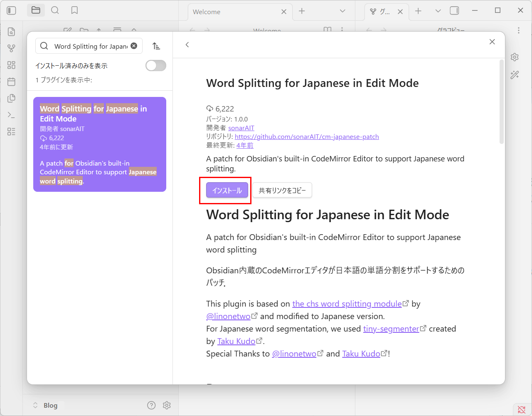The height and width of the screenshot is (416, 532).
Task: Open the cm-japanese-patch GitHub repository link
Action: [x=307, y=137]
